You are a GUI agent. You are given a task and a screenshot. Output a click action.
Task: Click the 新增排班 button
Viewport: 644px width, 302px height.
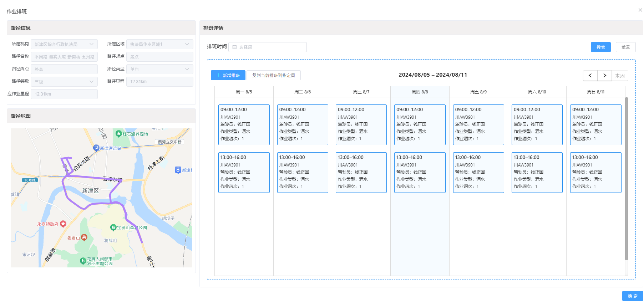point(228,75)
